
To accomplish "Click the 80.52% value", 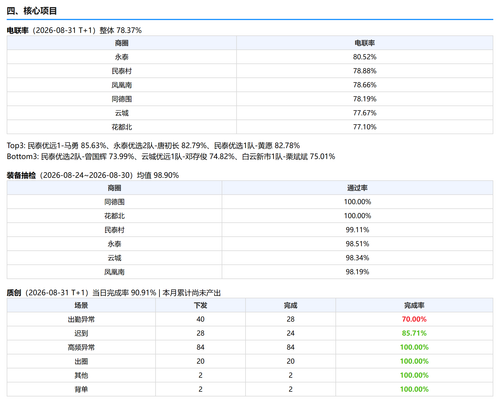I will click(x=365, y=57).
